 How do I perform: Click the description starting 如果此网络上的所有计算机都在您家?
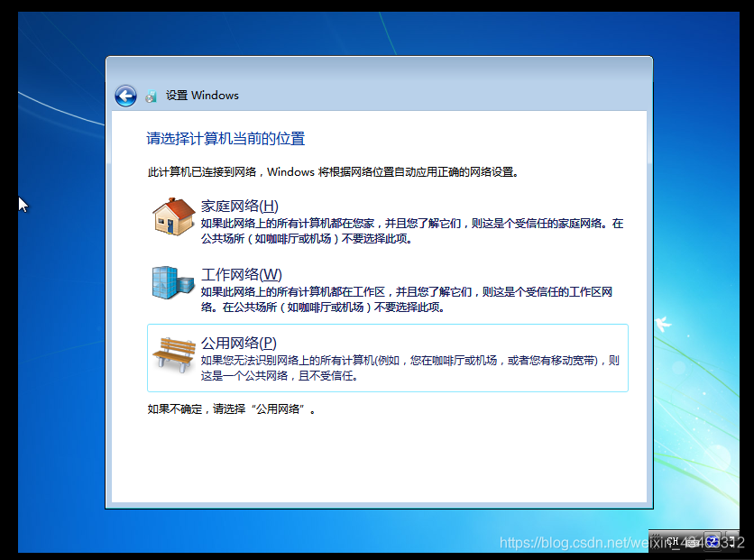pyautogui.click(x=412, y=231)
